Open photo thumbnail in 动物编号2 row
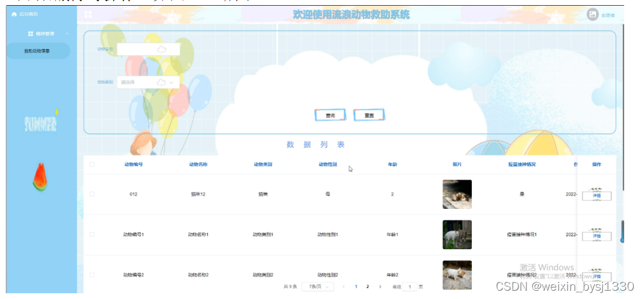Image resolution: width=644 pixels, height=299 pixels. (457, 275)
